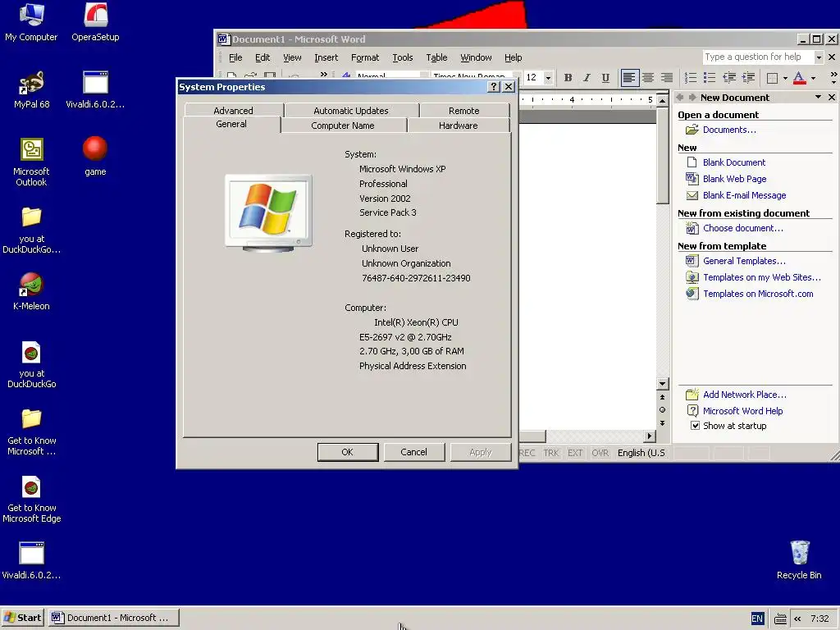840x630 pixels.
Task: Toggle the REC macro recording indicator
Action: pyautogui.click(x=527, y=453)
